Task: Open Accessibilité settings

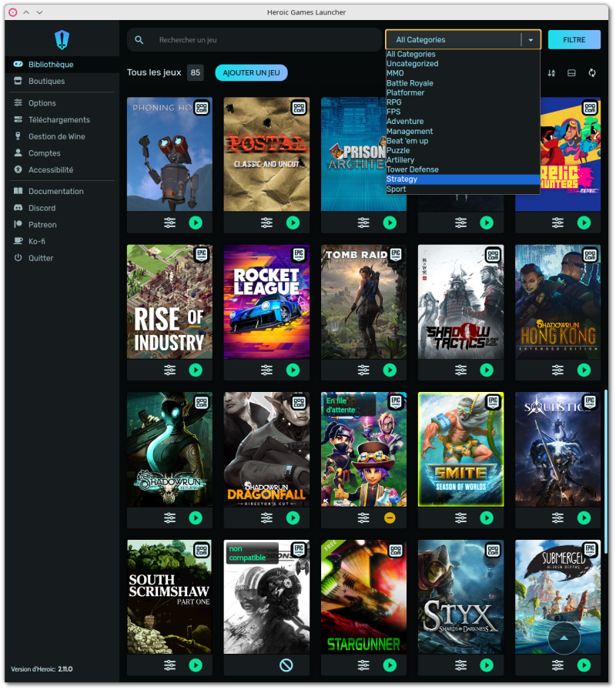Action: coord(62,170)
